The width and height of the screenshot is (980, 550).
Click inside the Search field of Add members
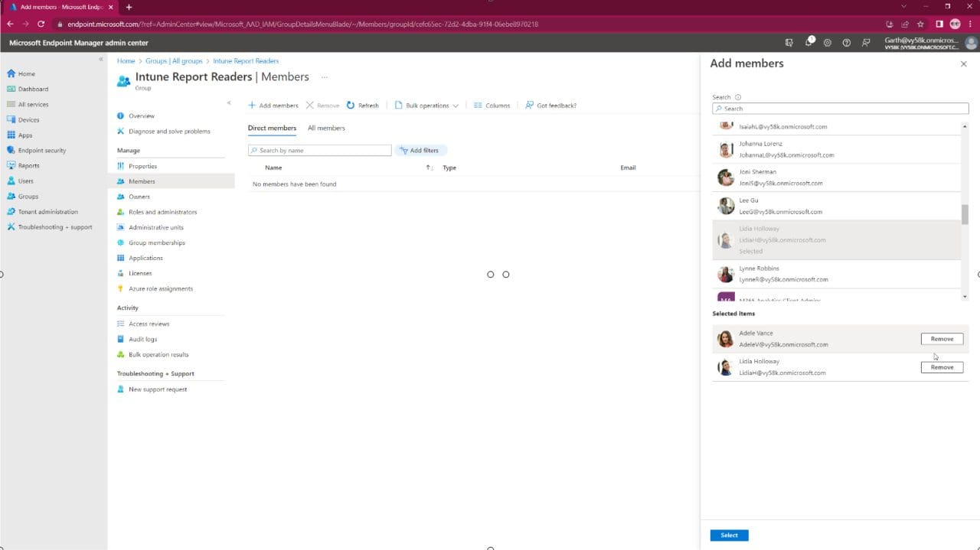(x=839, y=108)
